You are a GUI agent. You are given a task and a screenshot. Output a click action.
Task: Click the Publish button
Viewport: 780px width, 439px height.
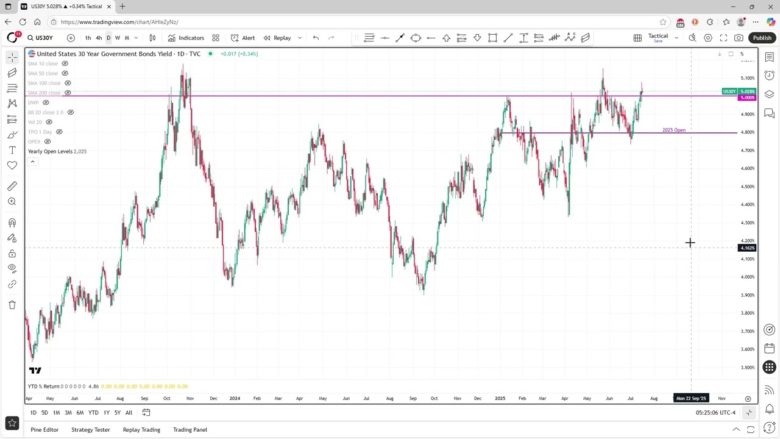tap(761, 38)
